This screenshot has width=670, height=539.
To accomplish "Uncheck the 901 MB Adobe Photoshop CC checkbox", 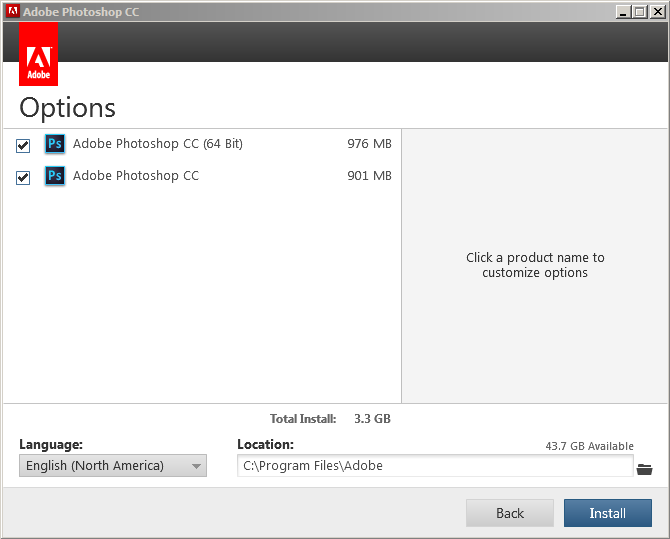I will click(23, 177).
